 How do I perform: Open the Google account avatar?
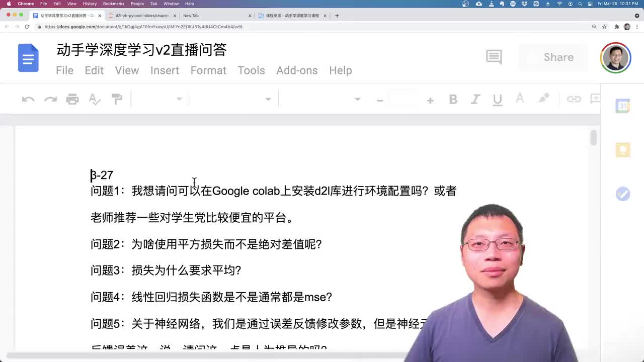(x=615, y=57)
